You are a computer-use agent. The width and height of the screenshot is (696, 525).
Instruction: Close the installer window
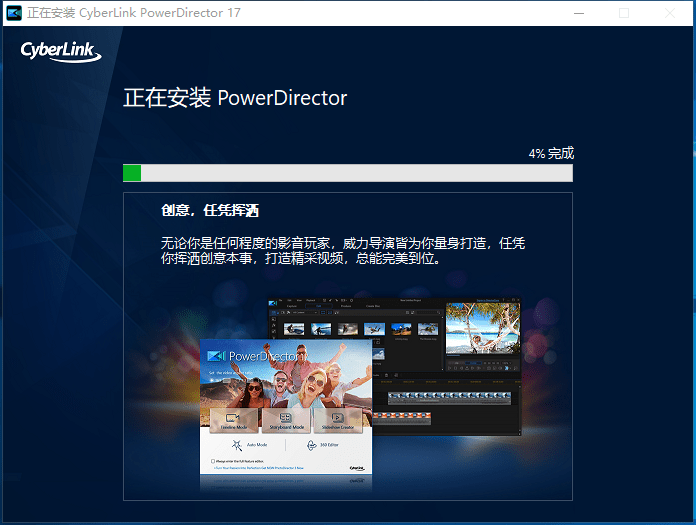[x=669, y=13]
